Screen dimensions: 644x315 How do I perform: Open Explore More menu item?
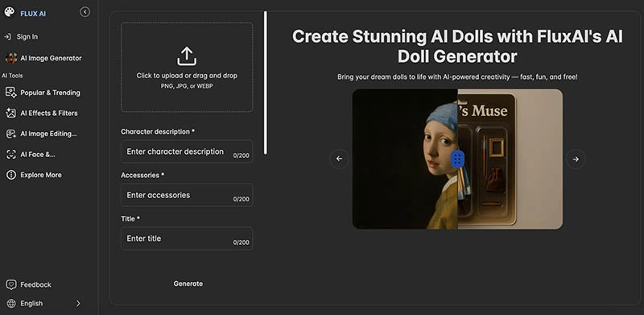click(41, 175)
